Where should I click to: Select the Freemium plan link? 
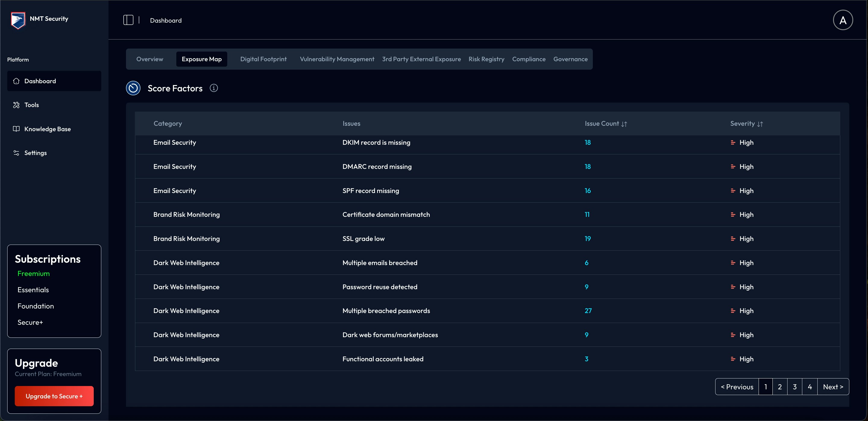[x=33, y=273]
